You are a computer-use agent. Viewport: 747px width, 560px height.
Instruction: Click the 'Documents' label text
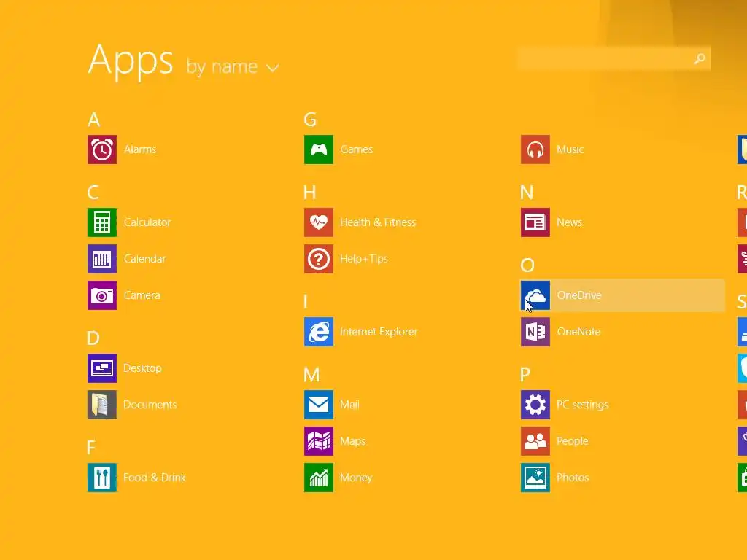[150, 405]
